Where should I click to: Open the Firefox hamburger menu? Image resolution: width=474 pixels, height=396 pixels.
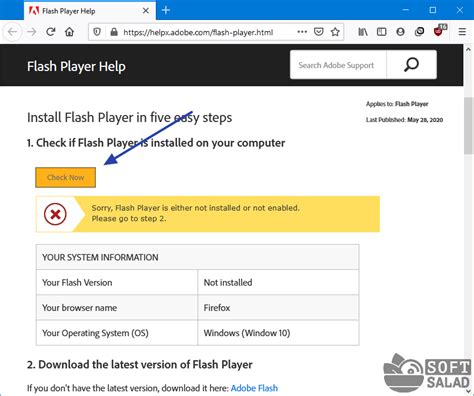[462, 32]
